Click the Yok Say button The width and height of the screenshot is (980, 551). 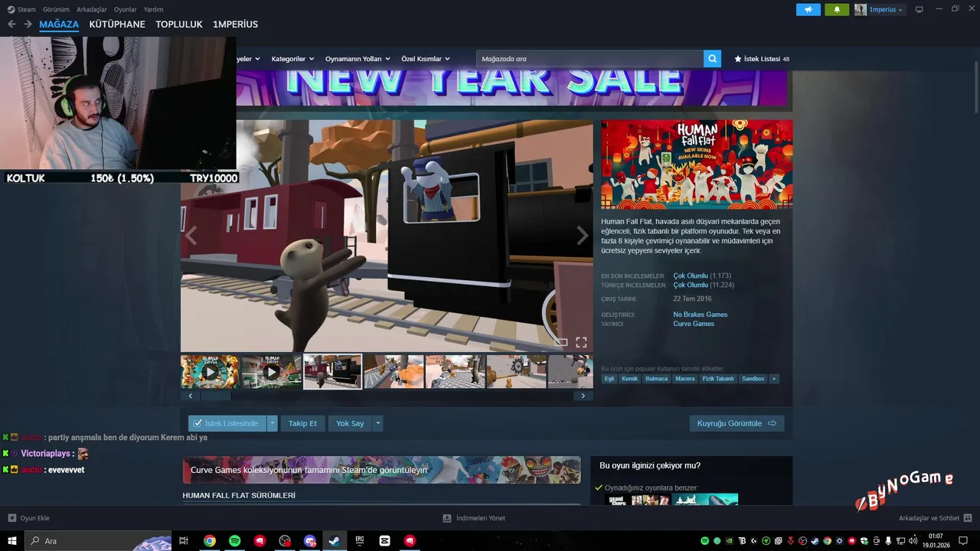coord(350,423)
